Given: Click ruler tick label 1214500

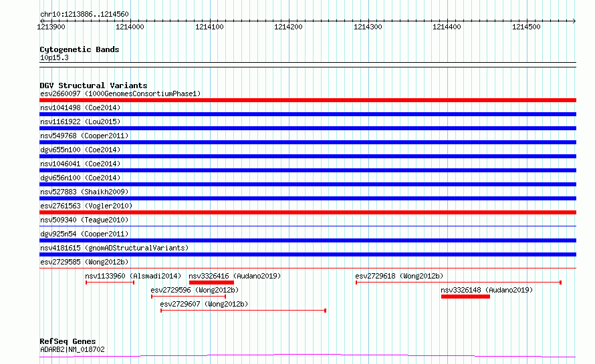Looking at the screenshot, I should [526, 27].
